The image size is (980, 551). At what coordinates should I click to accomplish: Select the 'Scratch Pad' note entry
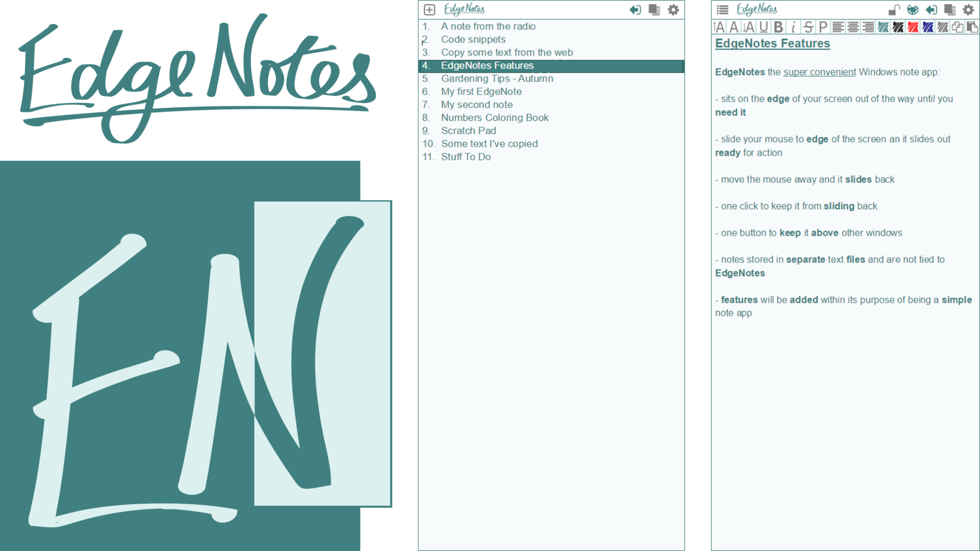pyautogui.click(x=468, y=131)
